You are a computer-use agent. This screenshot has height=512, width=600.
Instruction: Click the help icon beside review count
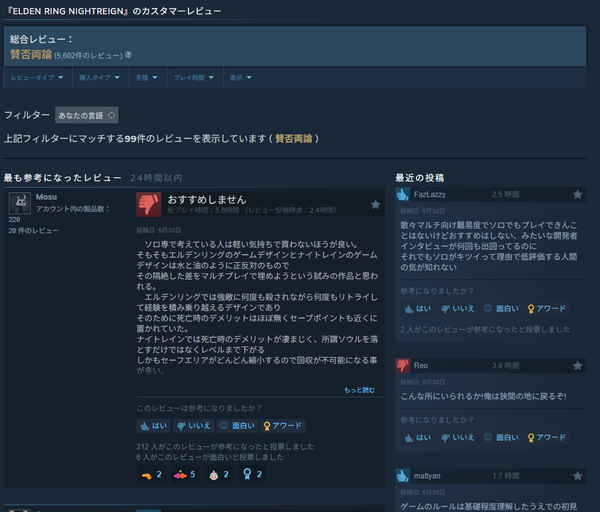point(129,55)
